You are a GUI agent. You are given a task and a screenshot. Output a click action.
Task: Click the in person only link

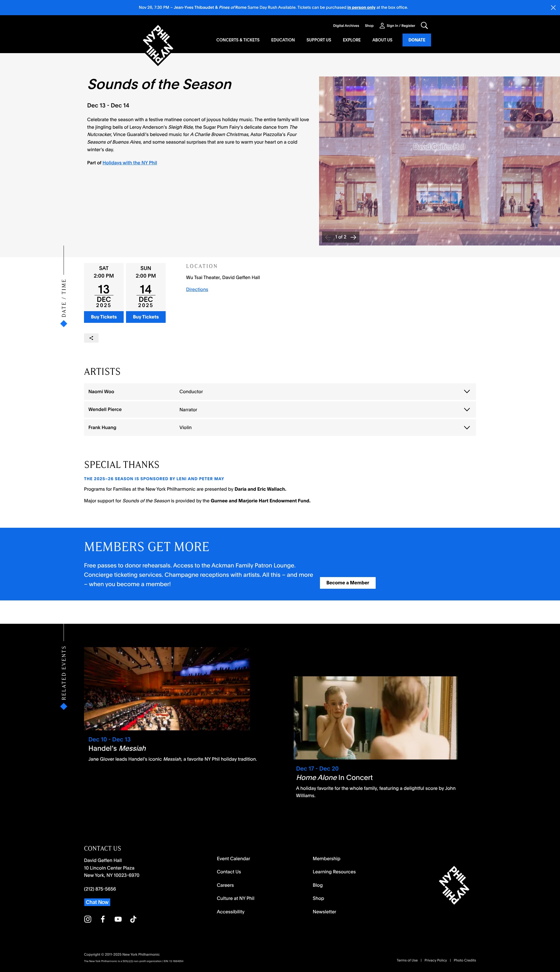361,7
